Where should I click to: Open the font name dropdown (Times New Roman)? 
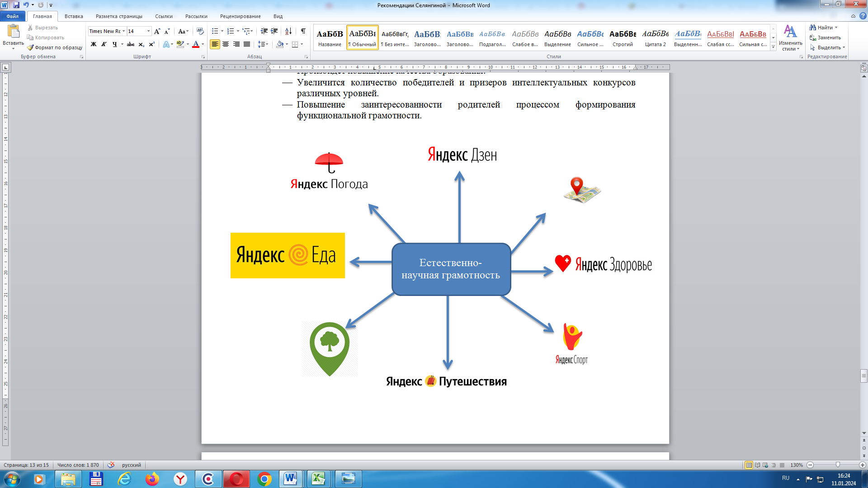click(123, 31)
